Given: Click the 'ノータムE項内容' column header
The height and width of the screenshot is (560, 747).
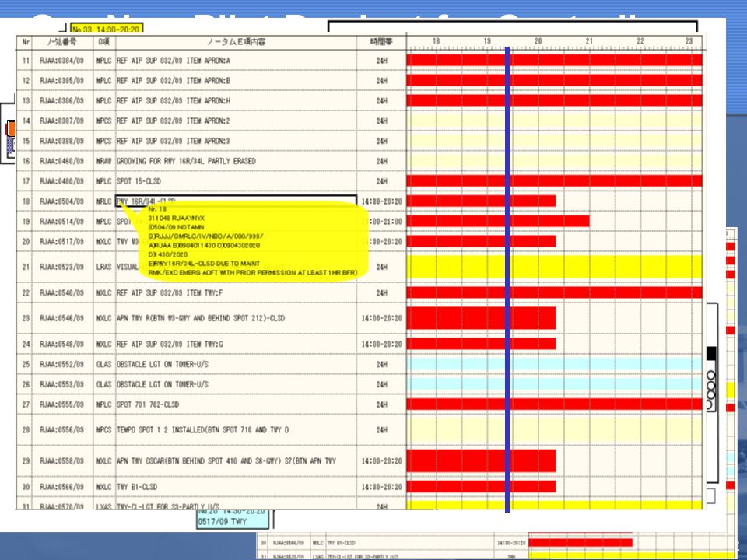Looking at the screenshot, I should pos(237,42).
